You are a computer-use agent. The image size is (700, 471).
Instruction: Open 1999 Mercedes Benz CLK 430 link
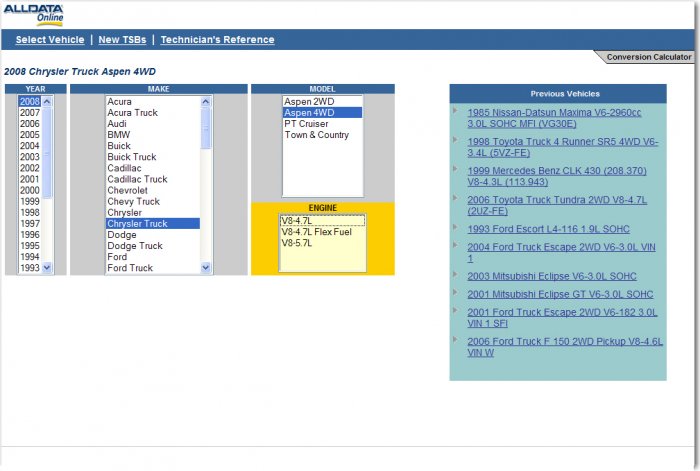coord(557,176)
